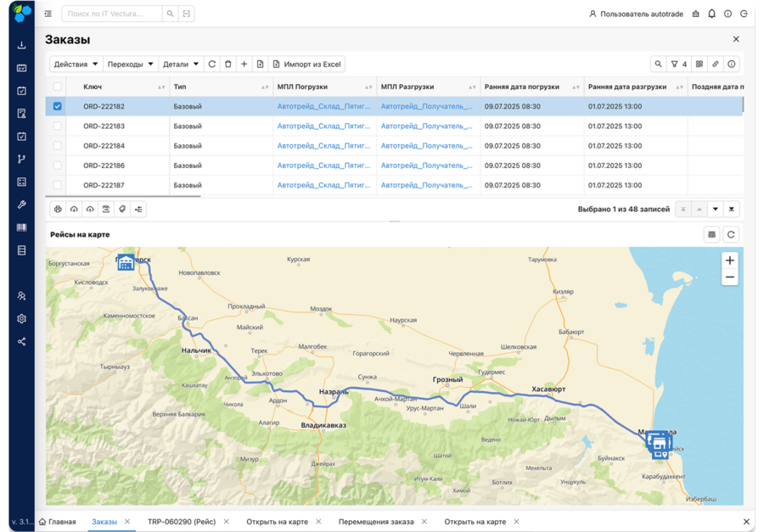Refresh the map panel
Screen dimensions: 764x532
click(x=731, y=235)
